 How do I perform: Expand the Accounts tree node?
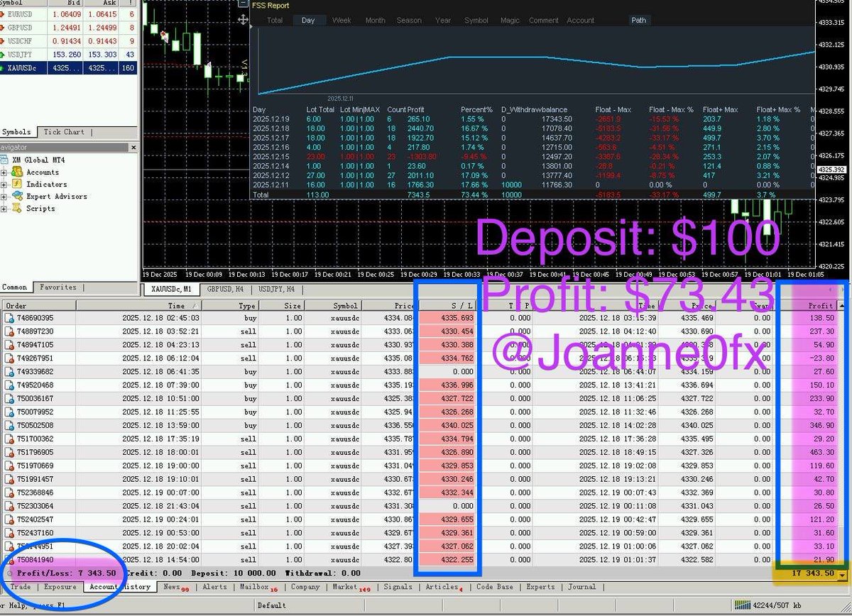tap(4, 172)
